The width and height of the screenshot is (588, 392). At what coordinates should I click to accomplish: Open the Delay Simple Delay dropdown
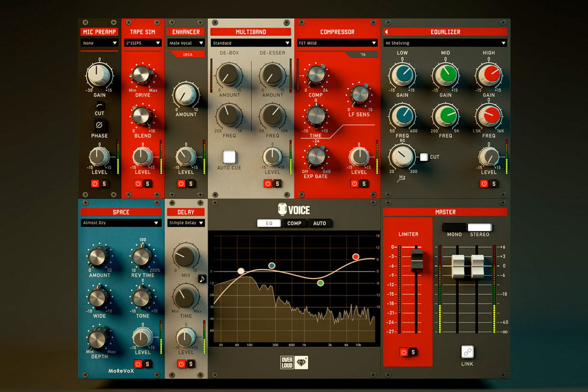(186, 223)
